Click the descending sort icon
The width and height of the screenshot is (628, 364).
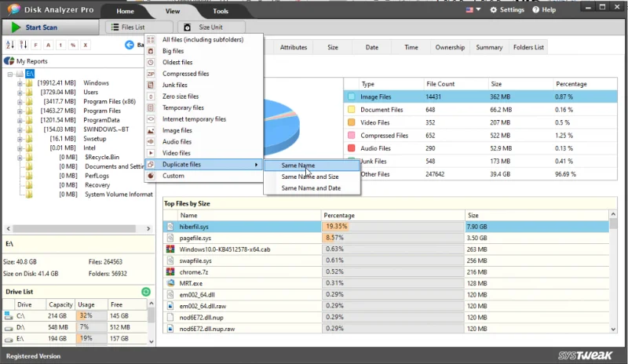pyautogui.click(x=24, y=45)
